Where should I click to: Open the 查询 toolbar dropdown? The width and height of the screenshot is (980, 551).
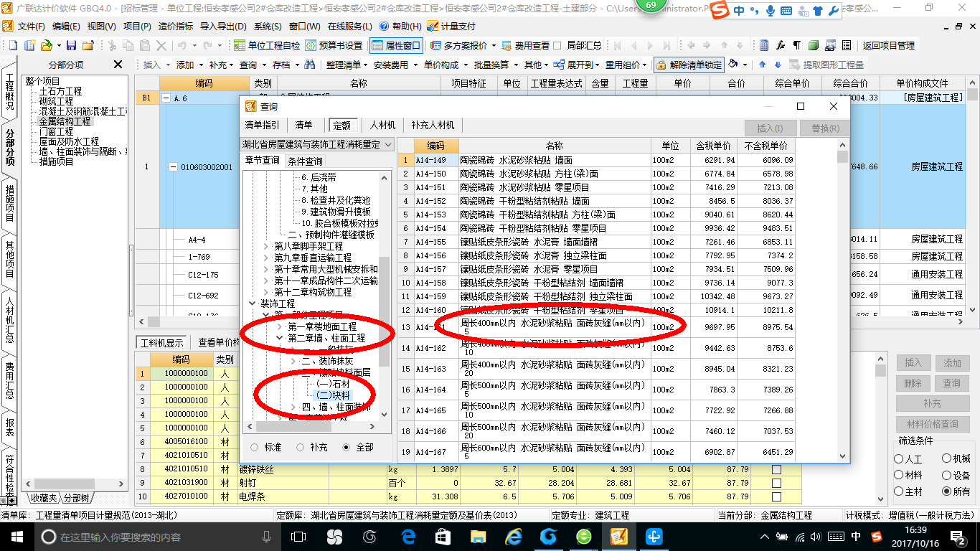click(x=252, y=65)
